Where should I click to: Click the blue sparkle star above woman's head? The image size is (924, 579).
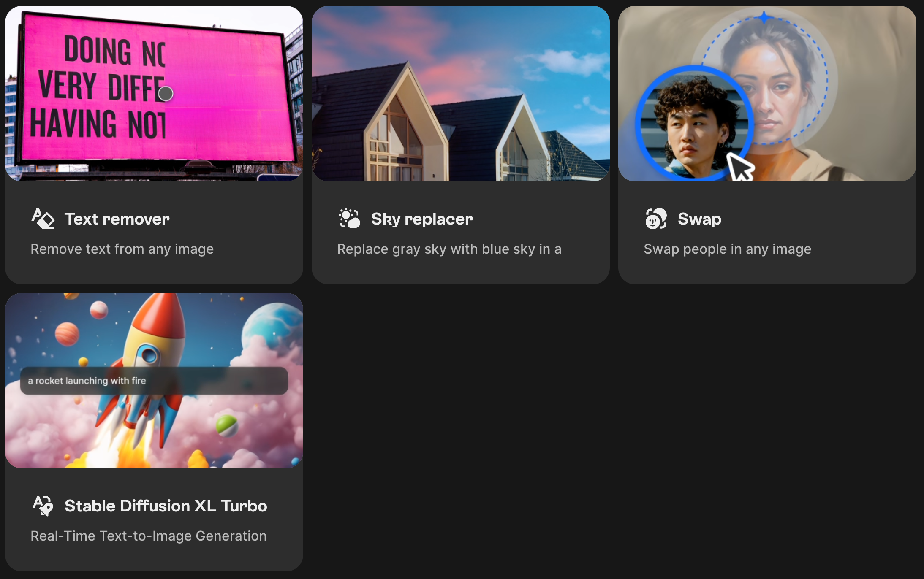tap(764, 18)
